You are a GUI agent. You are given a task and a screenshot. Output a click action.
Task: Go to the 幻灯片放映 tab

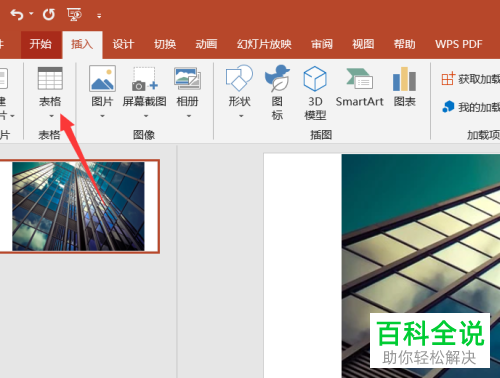(264, 44)
